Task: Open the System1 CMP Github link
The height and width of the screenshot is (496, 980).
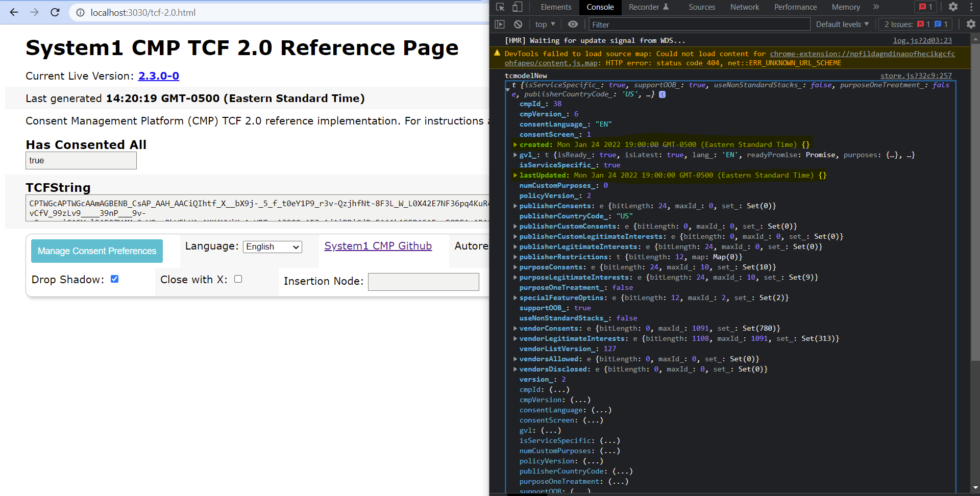Action: [378, 246]
